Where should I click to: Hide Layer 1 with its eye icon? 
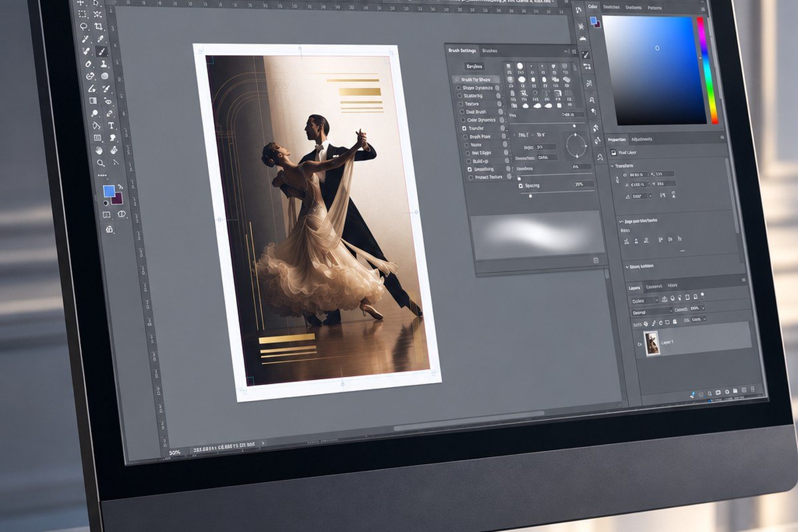click(x=639, y=343)
